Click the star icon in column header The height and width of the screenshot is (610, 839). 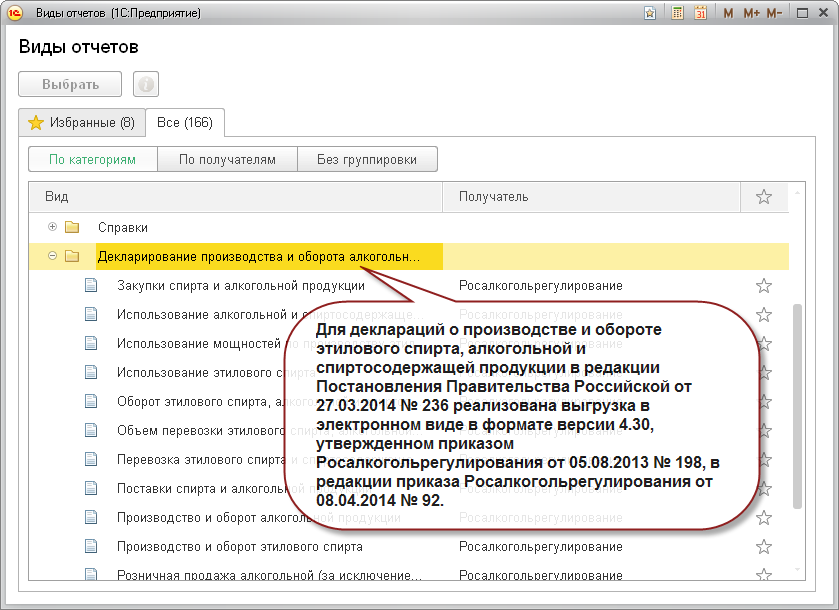[x=764, y=197]
